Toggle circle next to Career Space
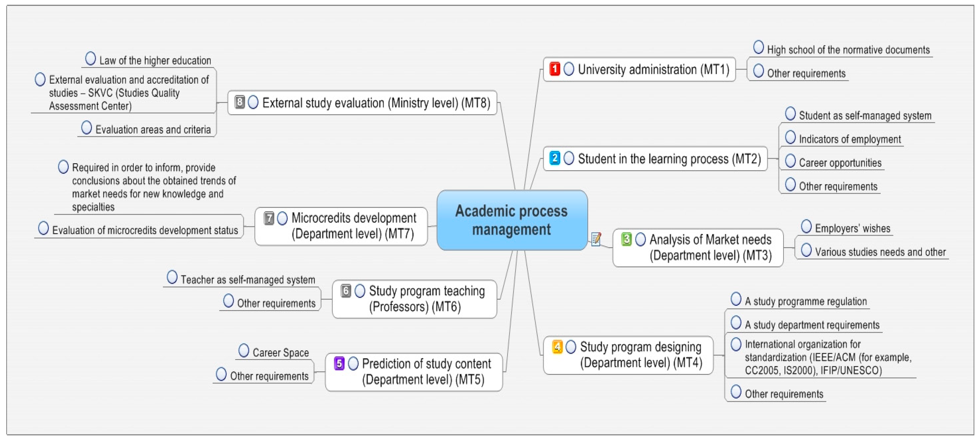The image size is (980, 441). (x=243, y=351)
